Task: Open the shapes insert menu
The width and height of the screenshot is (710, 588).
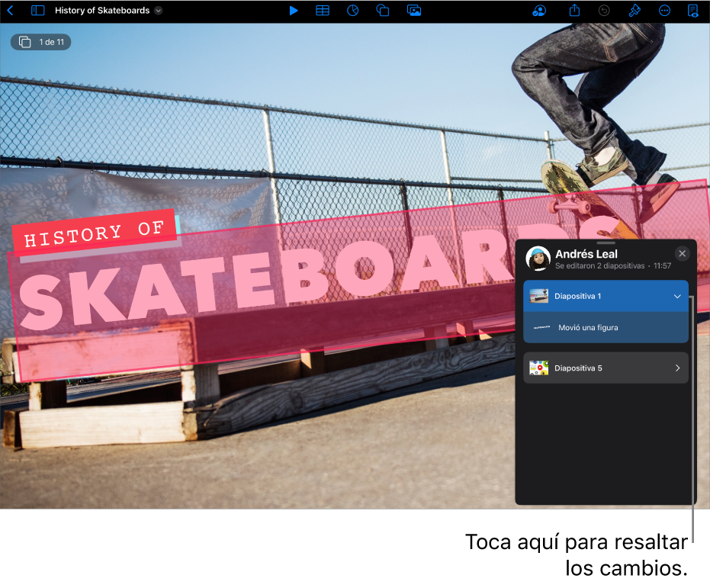Action: click(383, 11)
